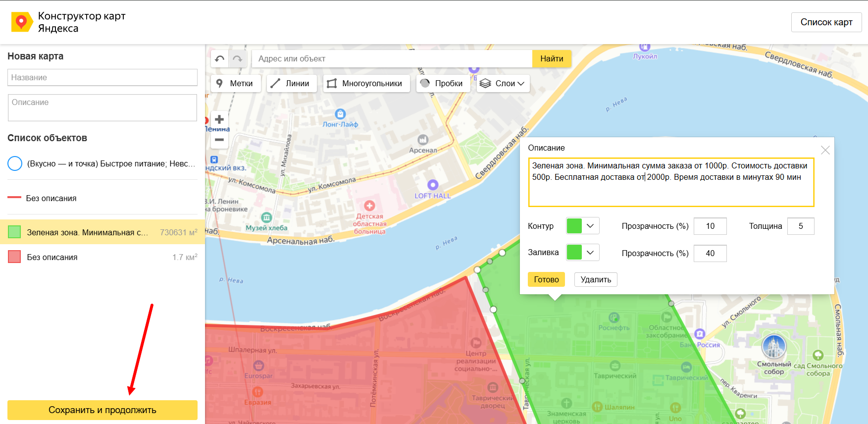Screen dimensions: 868x424
Task: Click the map Описание field in sidebar
Action: click(x=102, y=107)
